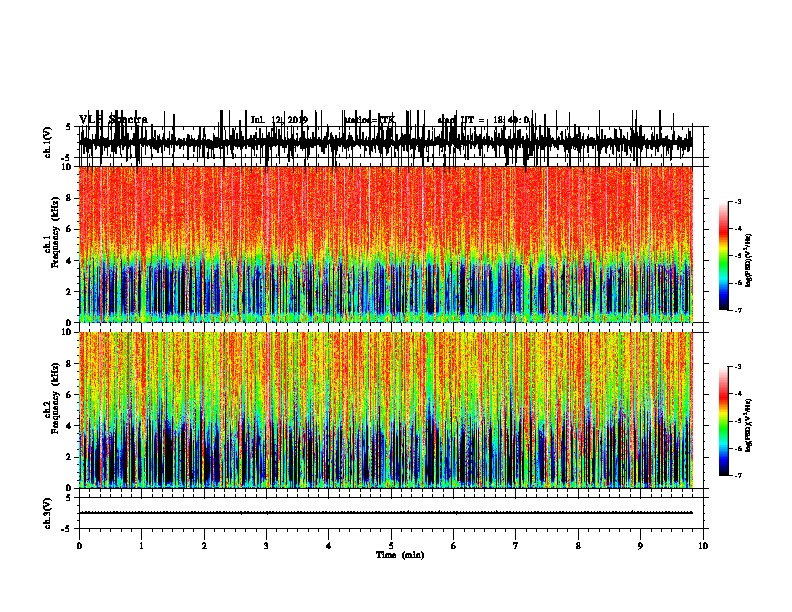792x612 pixels.
Task: Click the '2' kHz tick on ch.1 spectrogram
Action: pos(70,292)
